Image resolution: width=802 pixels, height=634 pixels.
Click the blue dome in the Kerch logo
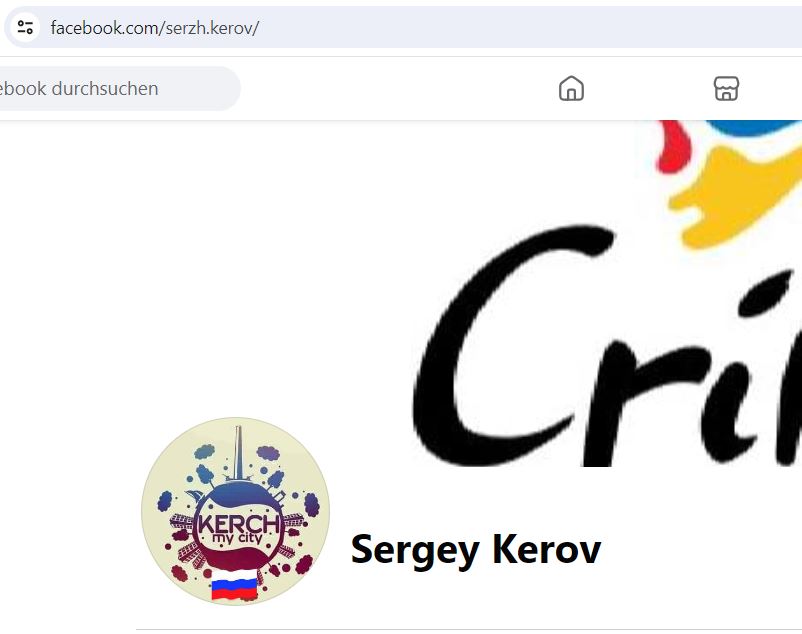(238, 494)
